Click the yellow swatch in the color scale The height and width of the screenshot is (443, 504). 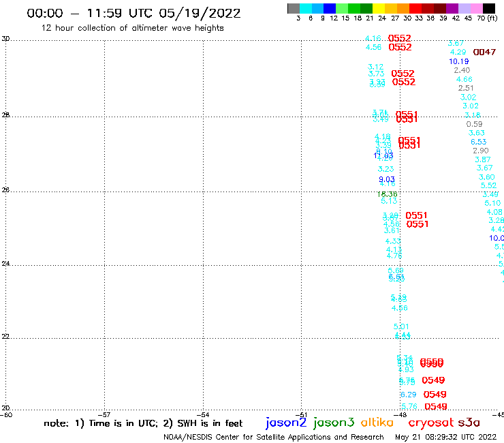click(379, 8)
